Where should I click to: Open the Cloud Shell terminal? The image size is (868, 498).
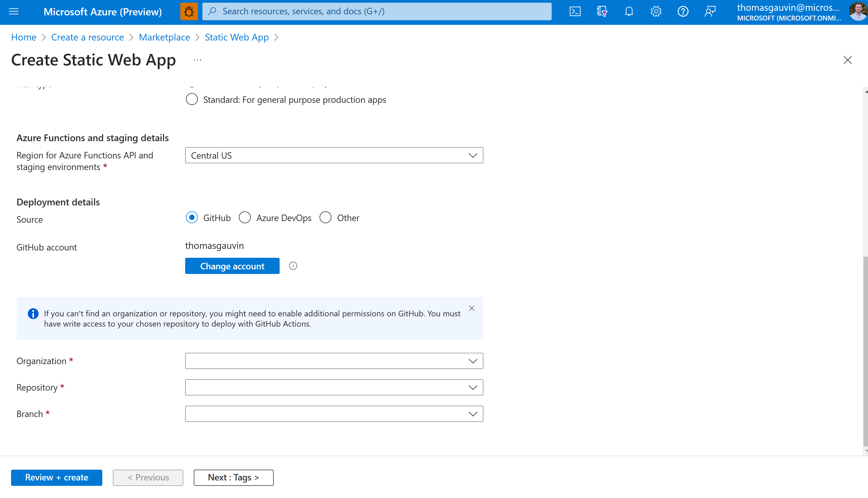pyautogui.click(x=575, y=11)
